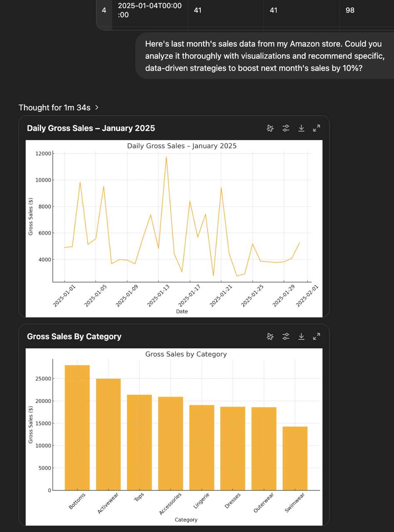Image resolution: width=394 pixels, height=532 pixels.
Task: Open customization sliders for Gross Sales By Category
Action: (286, 336)
